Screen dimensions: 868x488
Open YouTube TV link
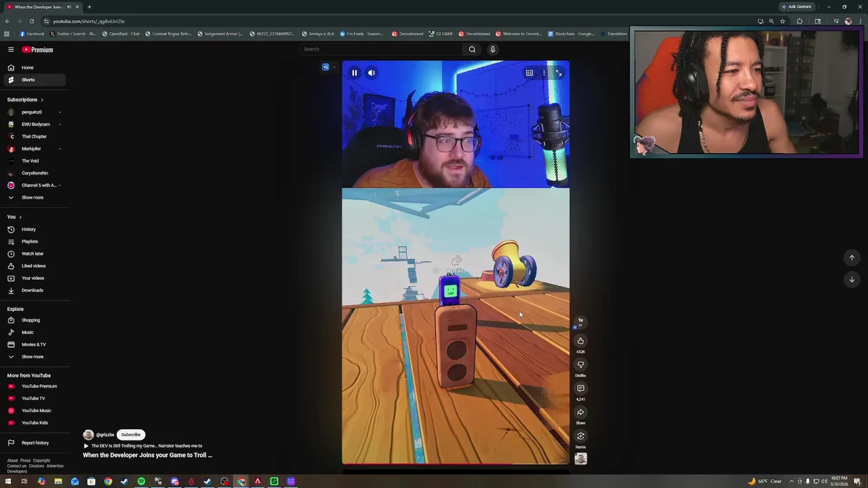[x=33, y=399]
